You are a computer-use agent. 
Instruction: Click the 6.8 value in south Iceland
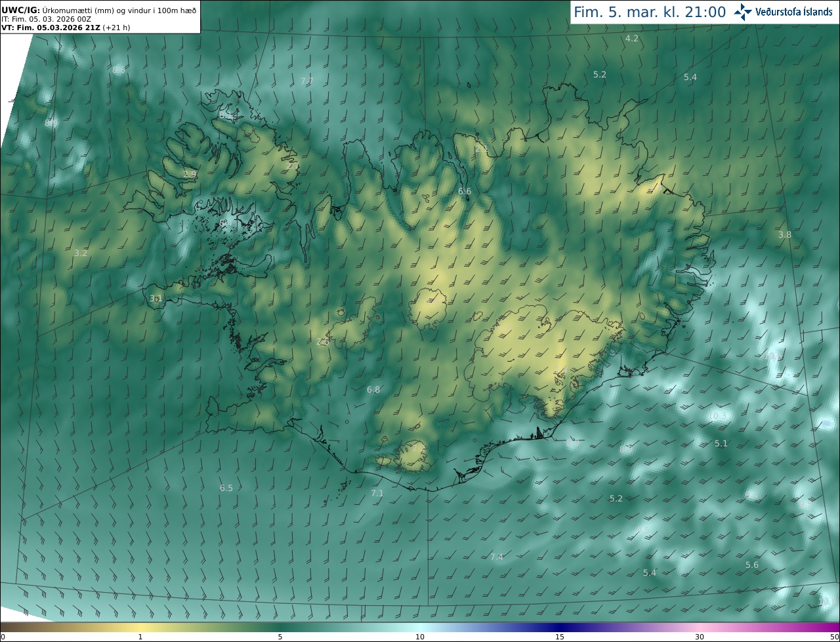click(373, 389)
